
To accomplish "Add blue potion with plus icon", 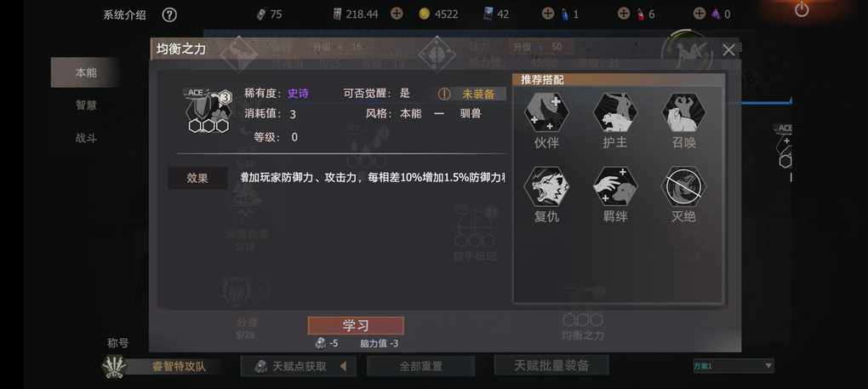I will 548,14.
